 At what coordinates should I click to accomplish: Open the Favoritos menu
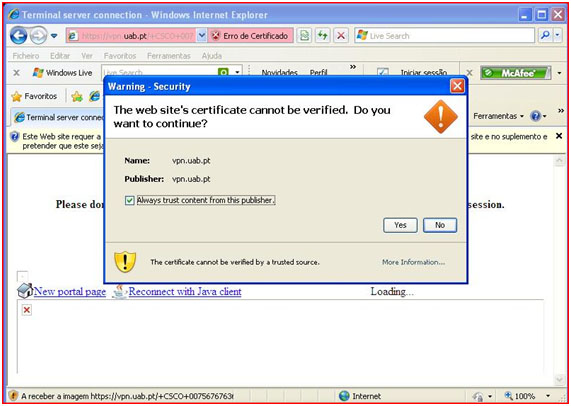(x=120, y=56)
